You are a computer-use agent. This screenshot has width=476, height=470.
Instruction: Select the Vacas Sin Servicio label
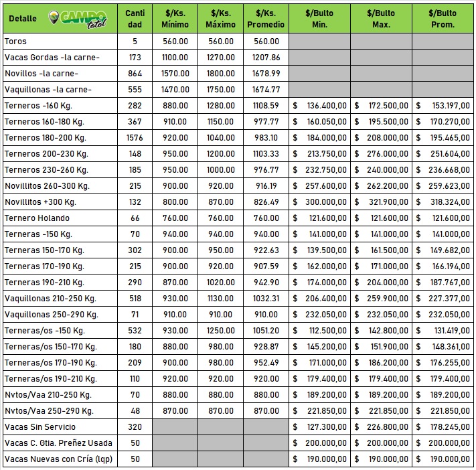(40, 427)
